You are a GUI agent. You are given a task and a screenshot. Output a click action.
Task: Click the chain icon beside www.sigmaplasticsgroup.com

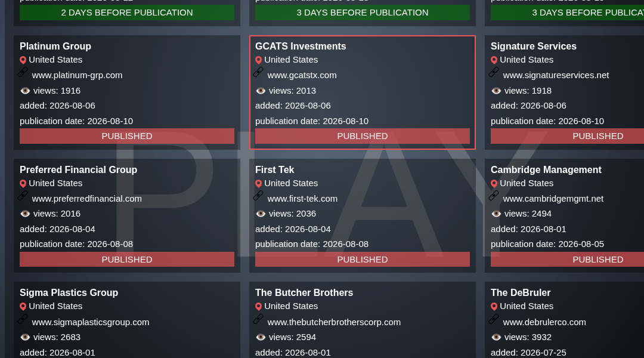coord(23,319)
